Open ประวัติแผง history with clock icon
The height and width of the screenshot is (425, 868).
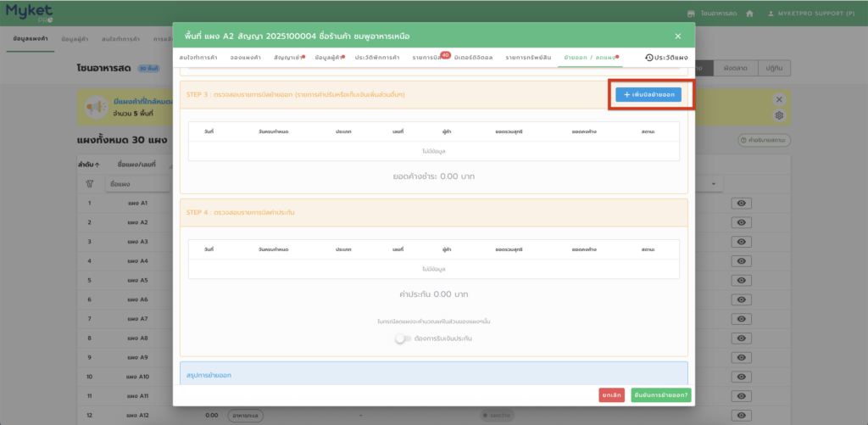[x=665, y=58]
